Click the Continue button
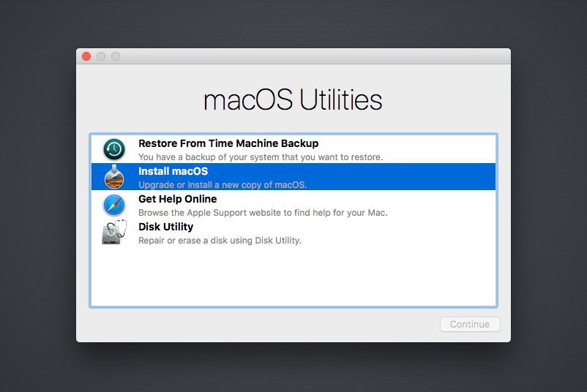 pyautogui.click(x=470, y=324)
